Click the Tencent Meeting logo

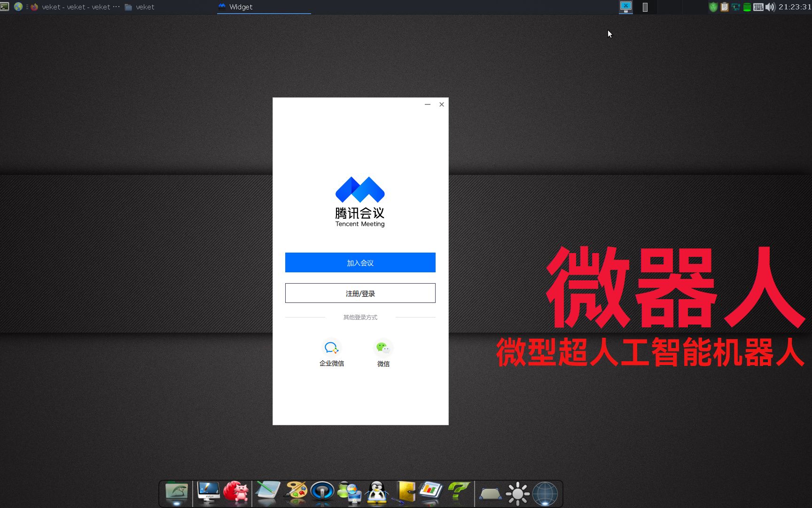click(x=360, y=202)
